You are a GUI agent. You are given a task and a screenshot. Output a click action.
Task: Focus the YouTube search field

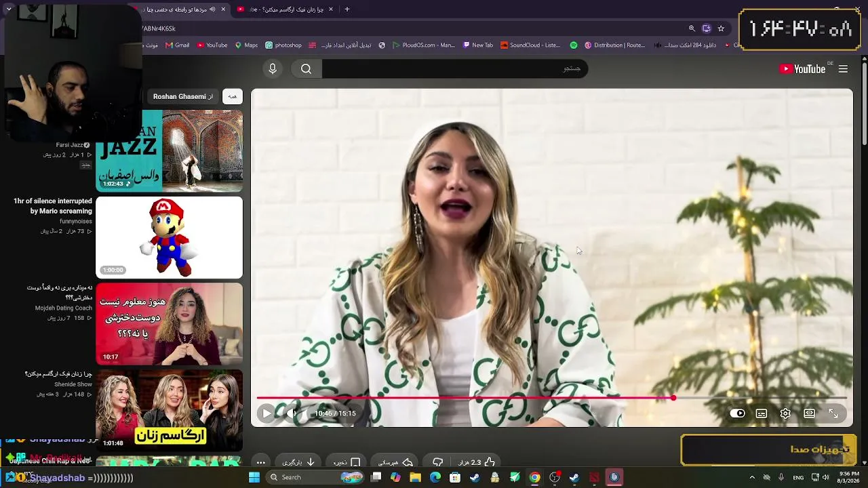454,68
